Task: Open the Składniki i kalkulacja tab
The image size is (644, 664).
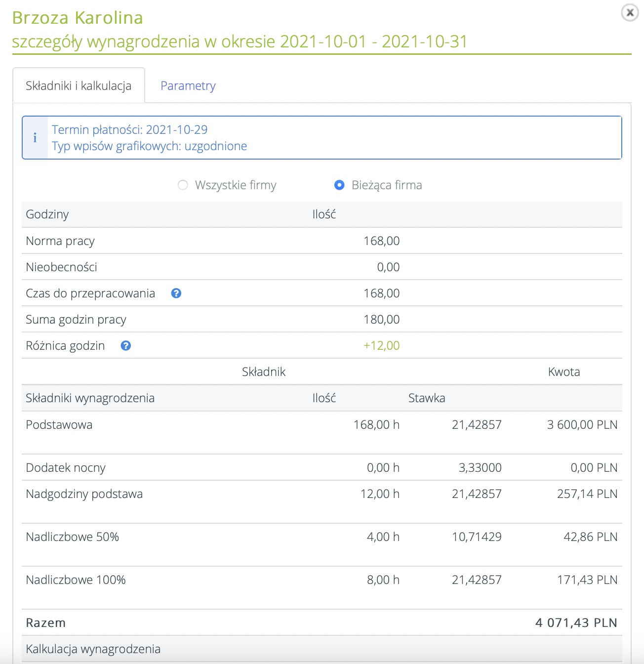Action: click(79, 86)
